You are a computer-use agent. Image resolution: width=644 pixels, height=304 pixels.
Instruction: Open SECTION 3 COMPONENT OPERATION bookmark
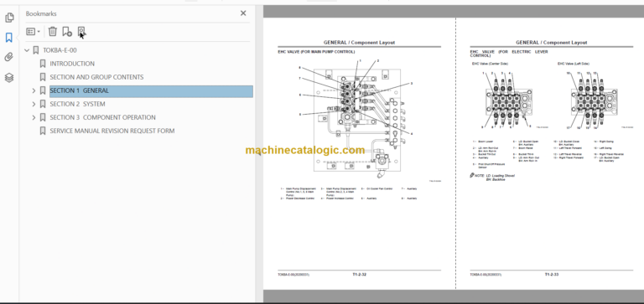click(102, 117)
